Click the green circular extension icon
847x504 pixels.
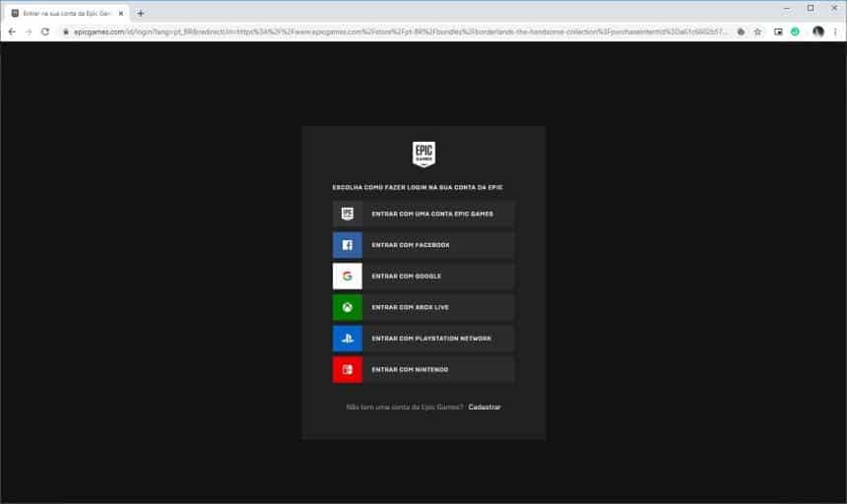(x=795, y=31)
